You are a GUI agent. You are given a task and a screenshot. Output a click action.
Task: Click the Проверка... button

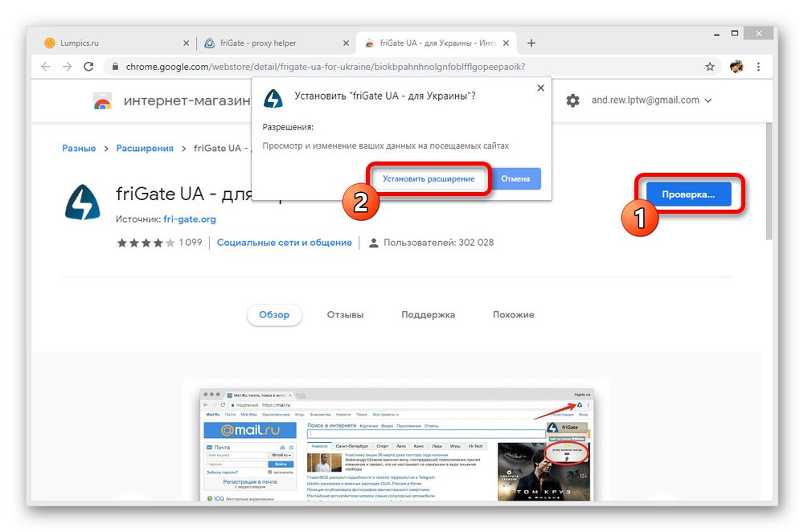click(x=688, y=194)
